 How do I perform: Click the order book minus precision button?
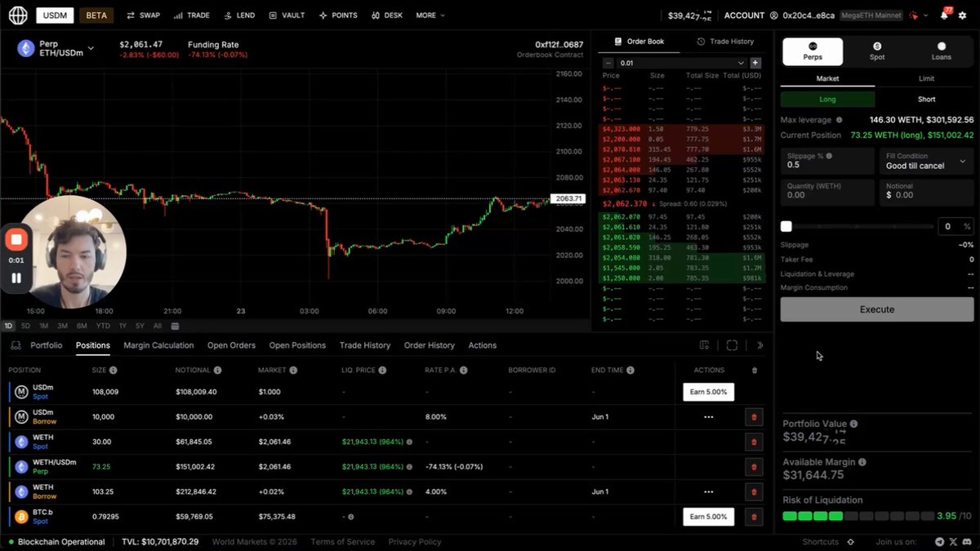pyautogui.click(x=608, y=63)
